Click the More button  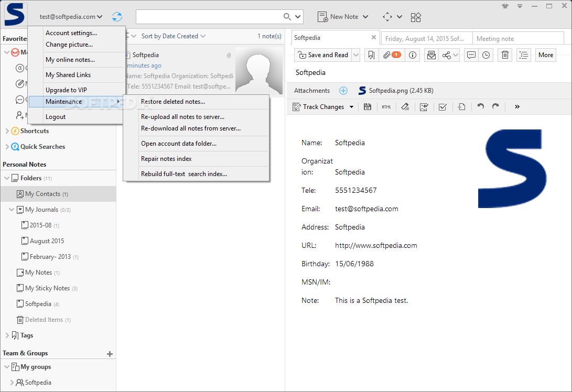click(546, 55)
